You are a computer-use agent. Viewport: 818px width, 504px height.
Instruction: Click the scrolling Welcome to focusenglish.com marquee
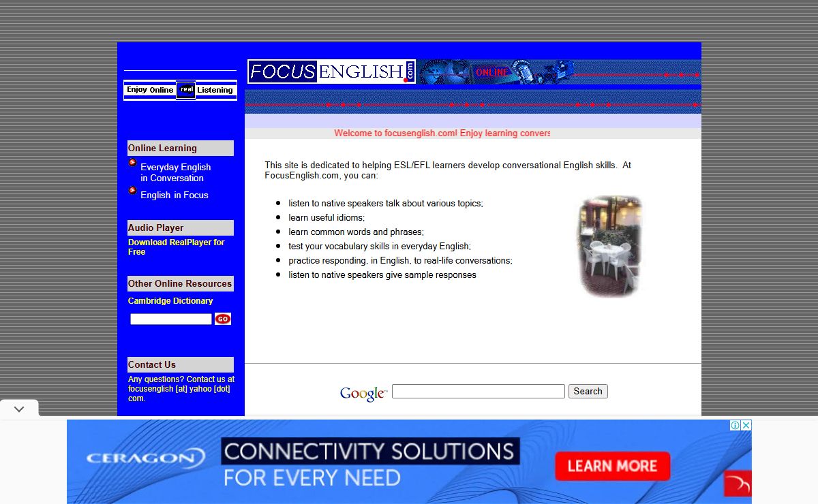point(442,133)
